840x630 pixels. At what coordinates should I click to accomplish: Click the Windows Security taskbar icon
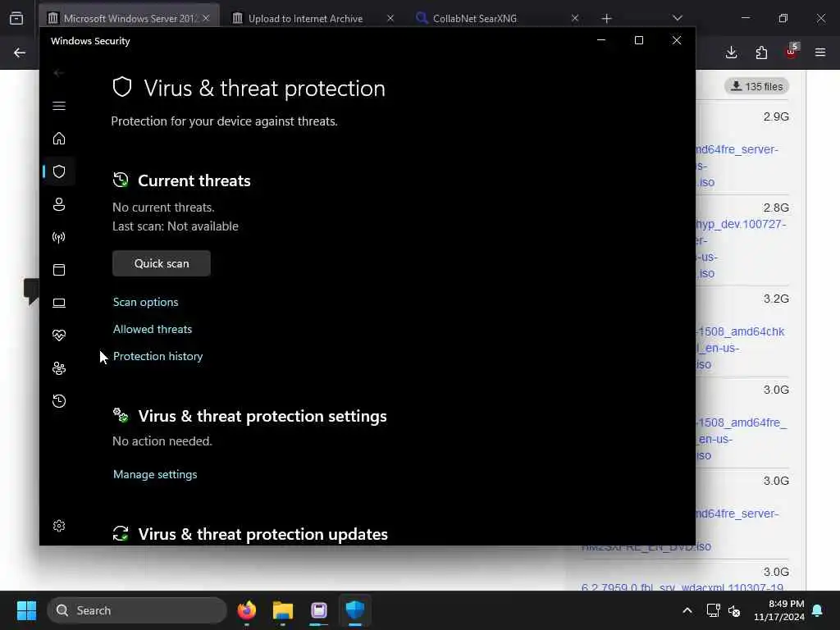coord(354,610)
